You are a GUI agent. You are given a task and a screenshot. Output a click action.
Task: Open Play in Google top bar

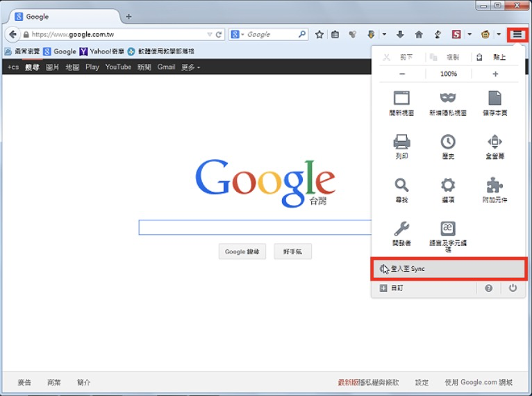coord(92,67)
